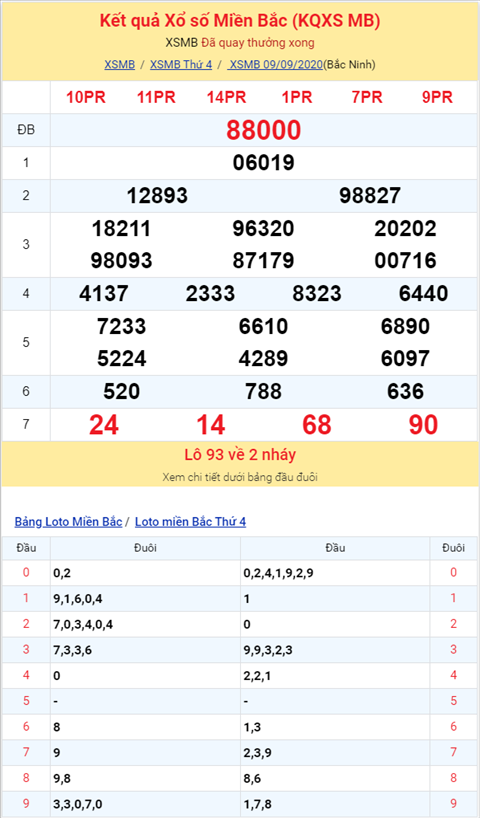Click third prize number 87179
This screenshot has height=818, width=480.
point(263,260)
